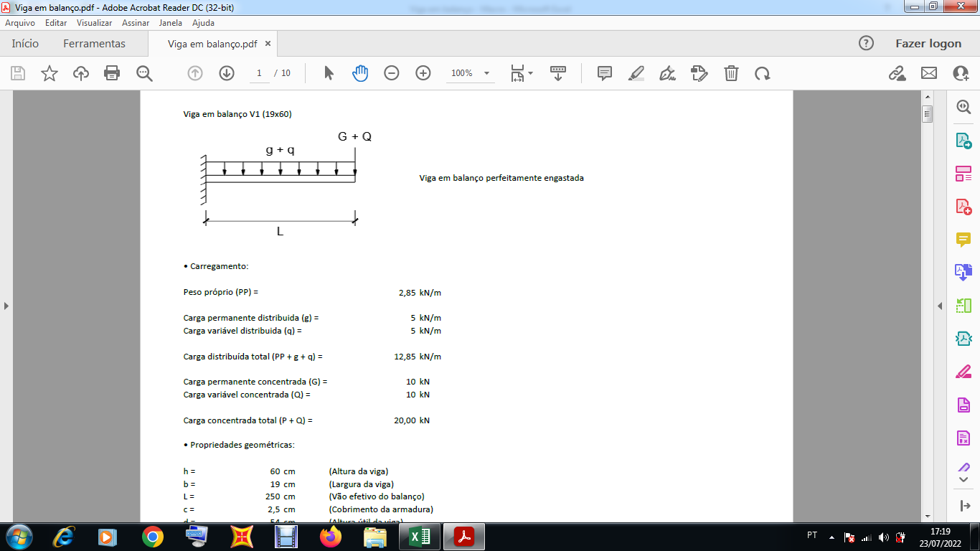Open Fill & Sign pen sidebar tool
Screen dimensions: 980x551
pyautogui.click(x=963, y=372)
